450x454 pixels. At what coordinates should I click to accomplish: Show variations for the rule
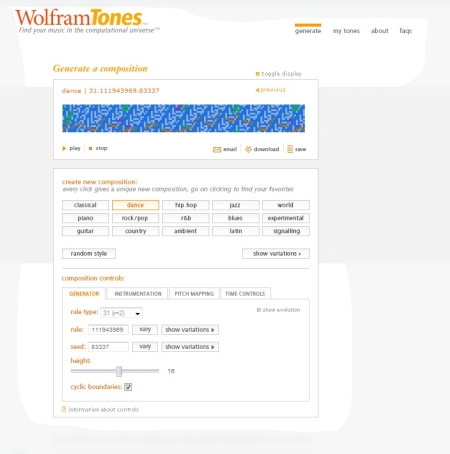click(190, 330)
